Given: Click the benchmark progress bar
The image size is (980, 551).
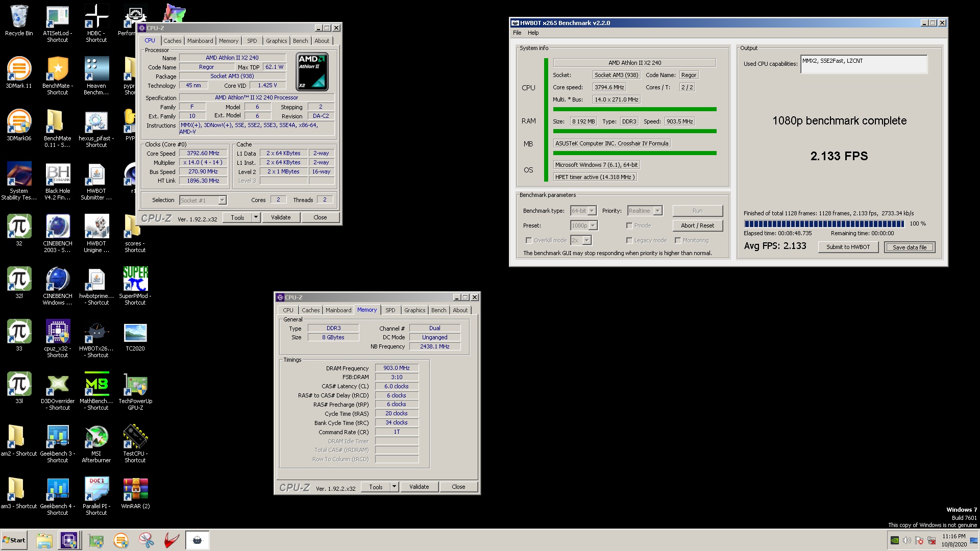Looking at the screenshot, I should [824, 223].
